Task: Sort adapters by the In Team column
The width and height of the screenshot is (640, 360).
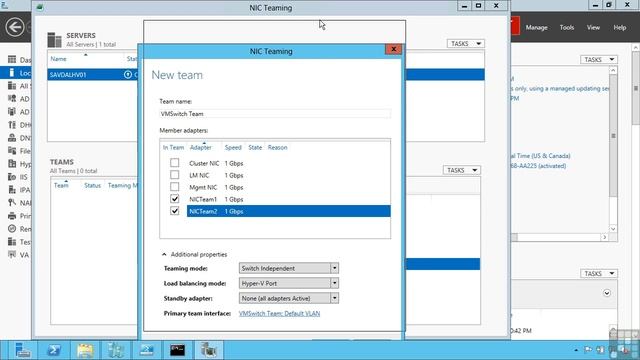Action: tap(173, 147)
